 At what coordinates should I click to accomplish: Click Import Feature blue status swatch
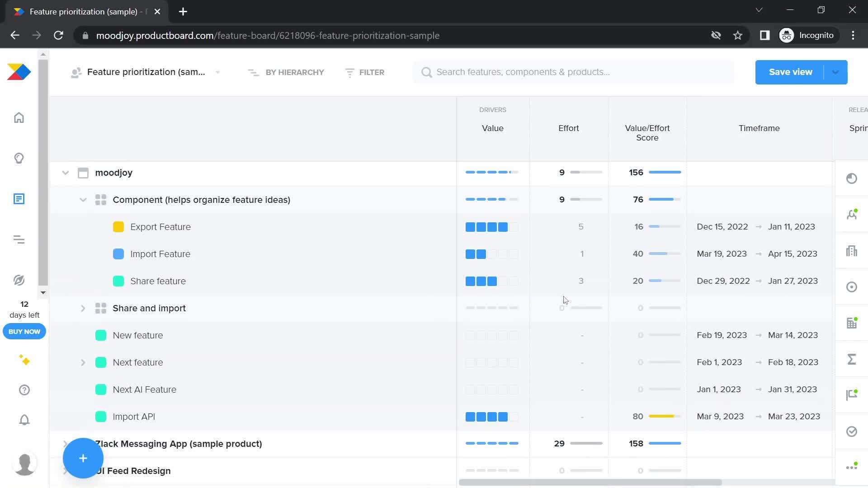click(x=118, y=254)
